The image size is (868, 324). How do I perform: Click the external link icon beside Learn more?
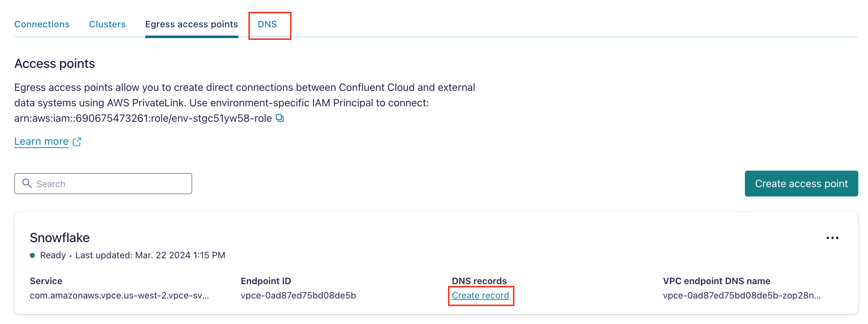coord(77,142)
